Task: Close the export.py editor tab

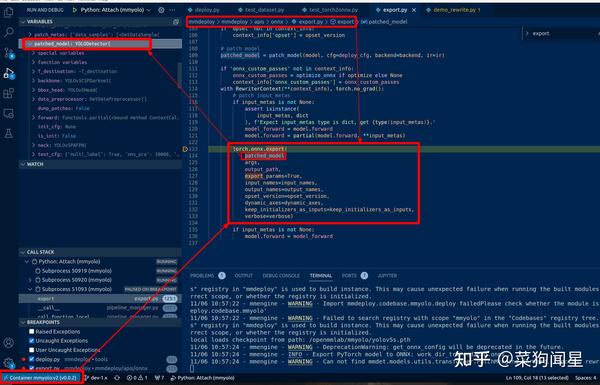Action: click(414, 10)
